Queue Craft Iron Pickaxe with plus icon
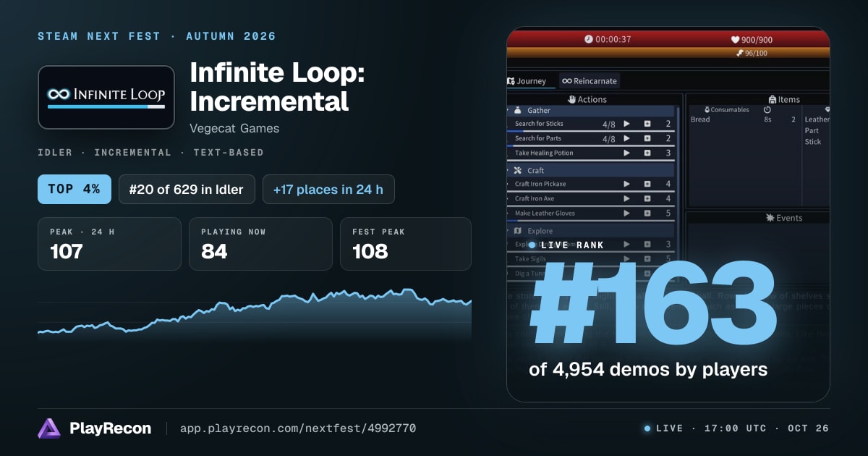Viewport: 868px width, 456px height. [647, 184]
